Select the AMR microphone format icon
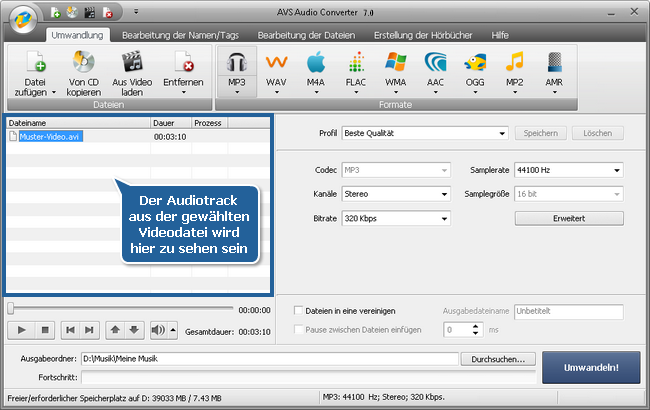 (554, 63)
